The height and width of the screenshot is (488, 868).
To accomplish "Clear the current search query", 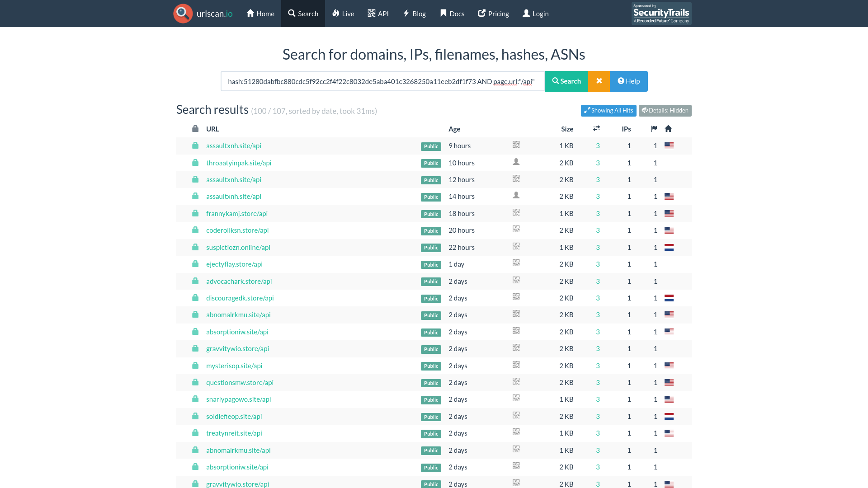I will (599, 81).
